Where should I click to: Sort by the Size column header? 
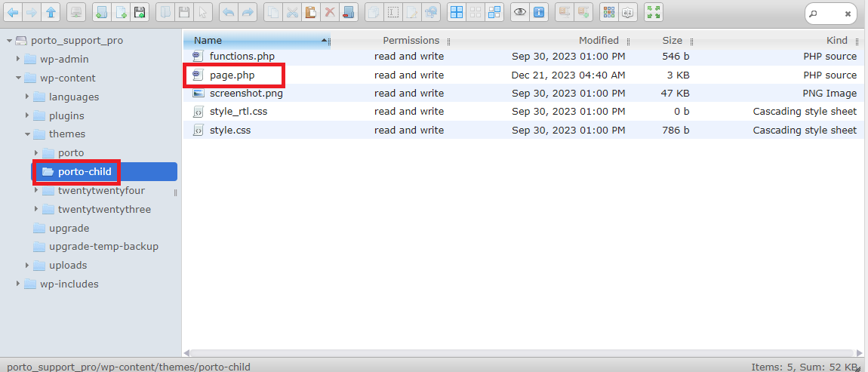click(672, 41)
